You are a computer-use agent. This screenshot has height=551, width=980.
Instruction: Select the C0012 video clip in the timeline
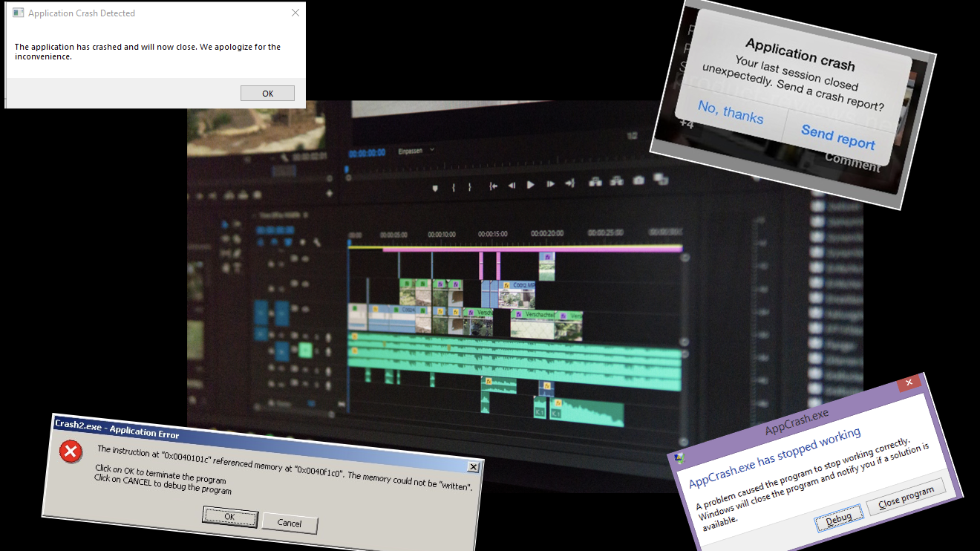tap(518, 293)
